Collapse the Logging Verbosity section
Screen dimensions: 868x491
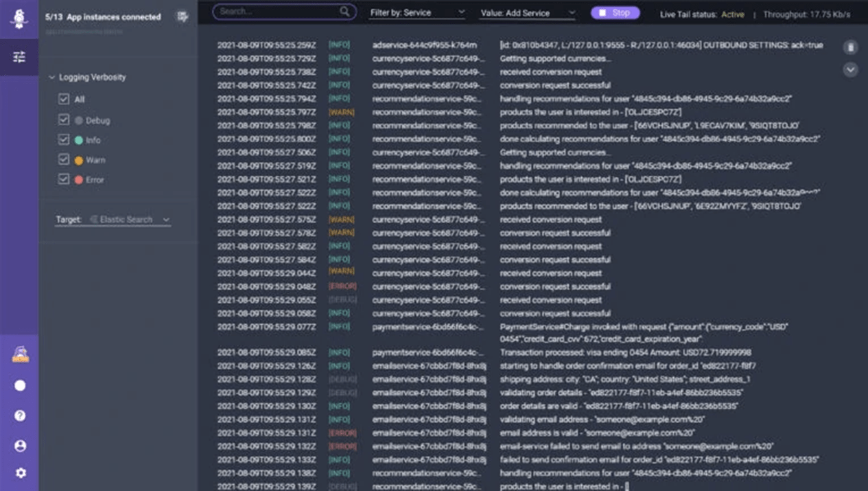(51, 78)
